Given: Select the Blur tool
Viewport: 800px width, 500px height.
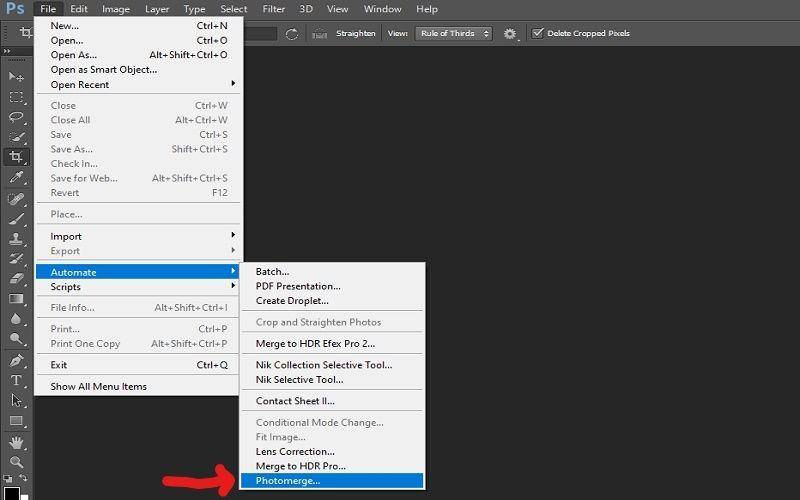Looking at the screenshot, I should point(16,319).
